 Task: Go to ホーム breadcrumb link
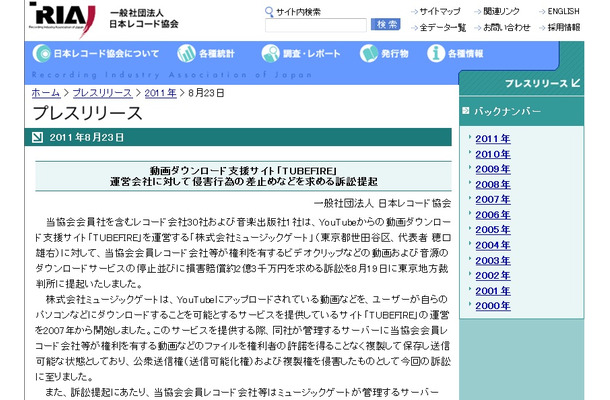[x=46, y=93]
